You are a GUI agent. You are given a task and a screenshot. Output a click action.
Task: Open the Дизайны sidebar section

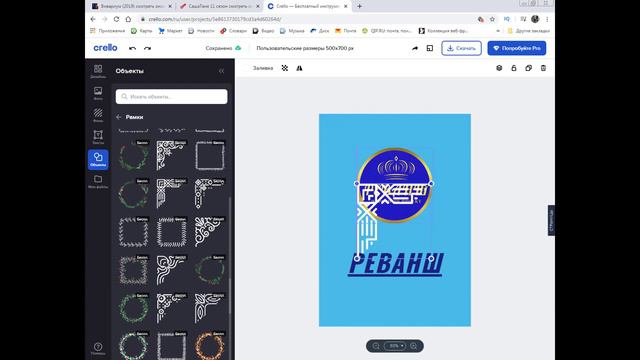(x=98, y=71)
